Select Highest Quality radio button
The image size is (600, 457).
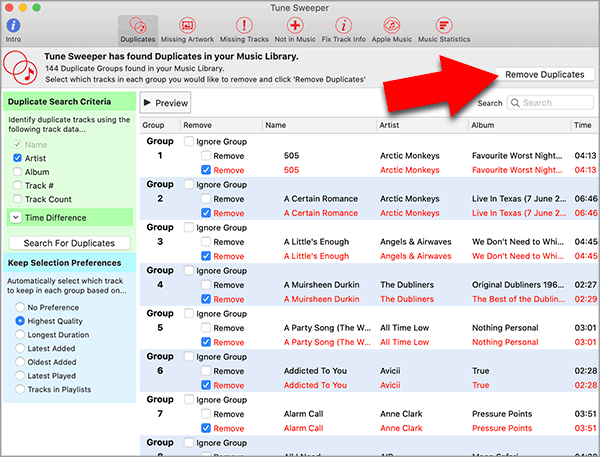20,321
